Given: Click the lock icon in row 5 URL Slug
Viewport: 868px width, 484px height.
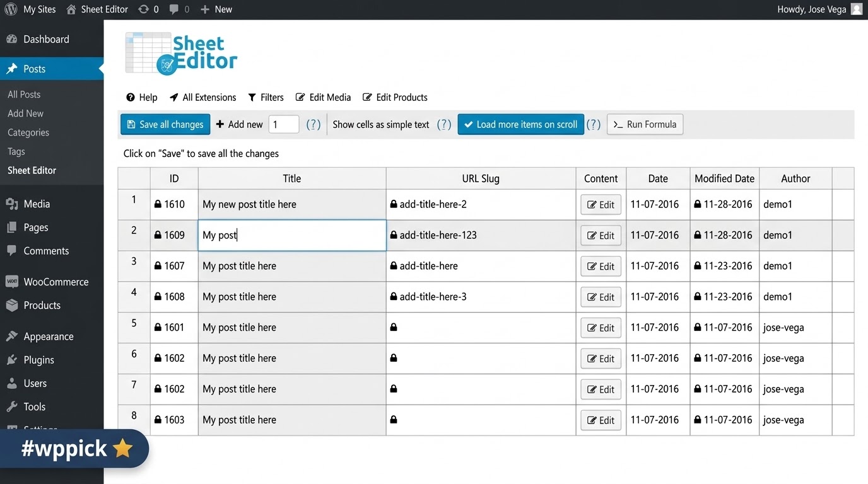Looking at the screenshot, I should point(394,328).
